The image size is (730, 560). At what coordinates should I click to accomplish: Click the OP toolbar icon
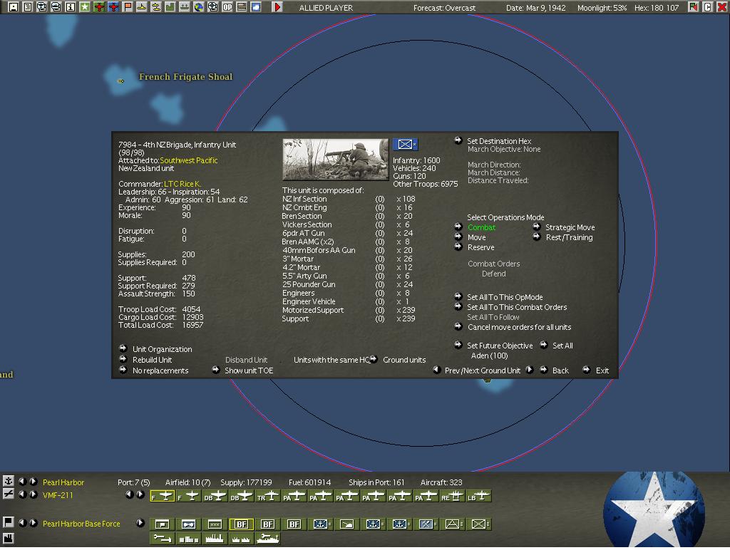(x=227, y=7)
